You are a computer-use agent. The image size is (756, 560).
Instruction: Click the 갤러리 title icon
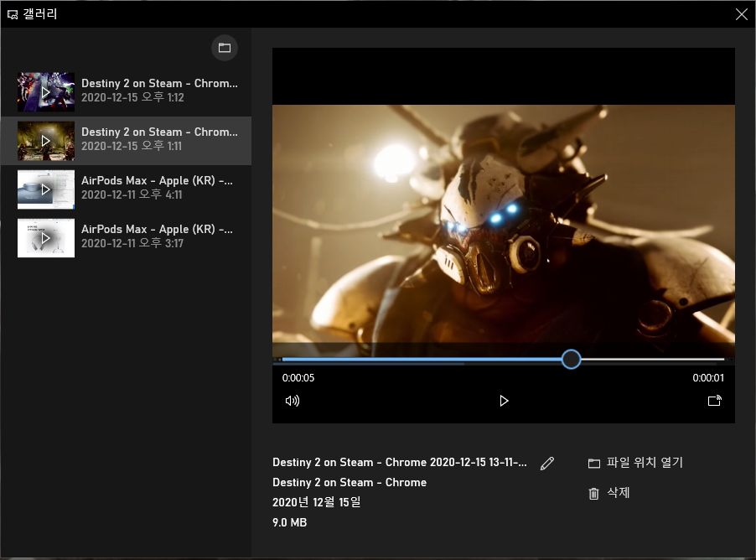[x=13, y=14]
